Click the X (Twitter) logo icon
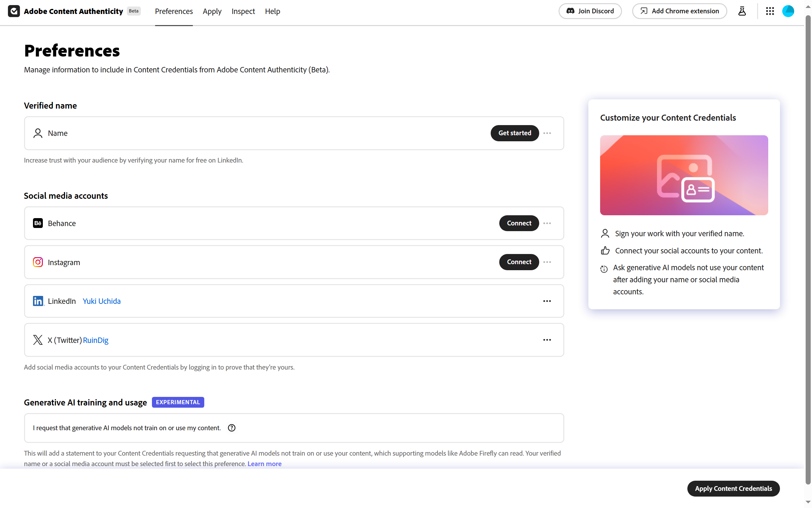 (38, 340)
